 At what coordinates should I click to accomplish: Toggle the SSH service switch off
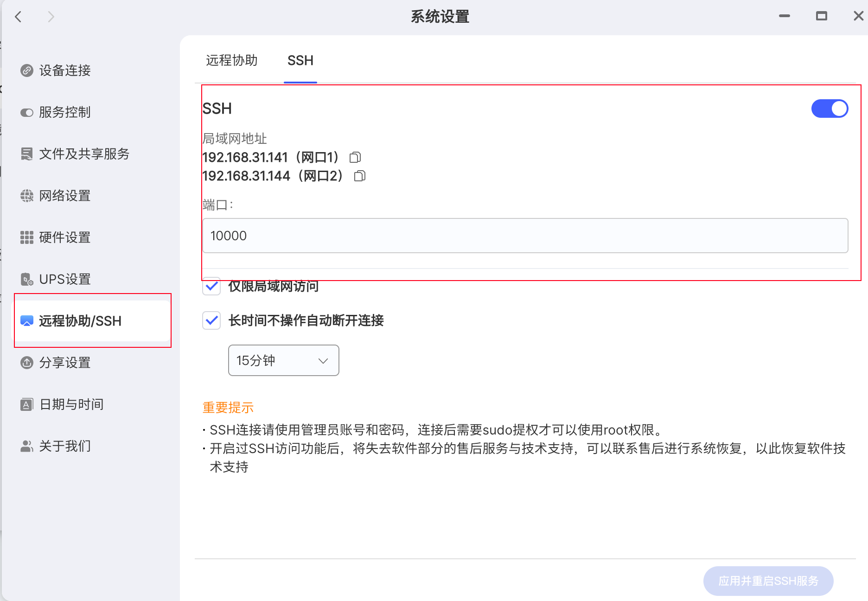coord(830,109)
